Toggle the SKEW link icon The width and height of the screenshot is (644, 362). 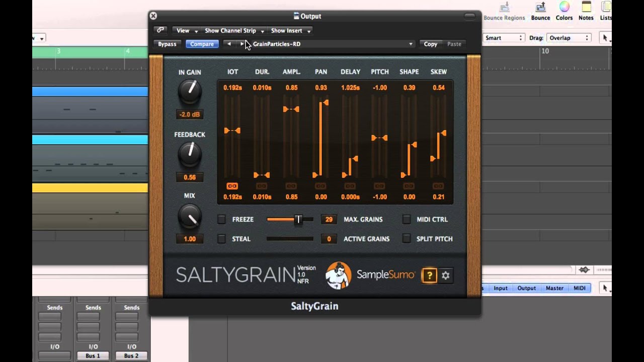[x=438, y=186]
